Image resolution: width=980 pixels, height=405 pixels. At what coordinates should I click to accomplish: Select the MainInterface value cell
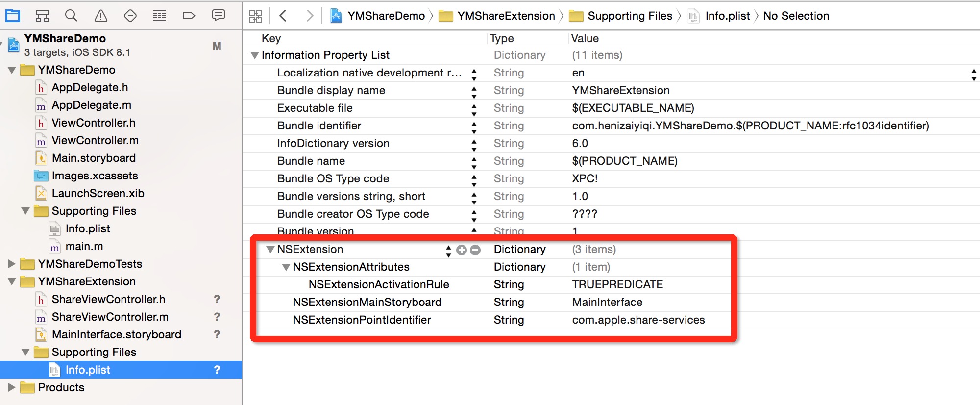pos(607,302)
